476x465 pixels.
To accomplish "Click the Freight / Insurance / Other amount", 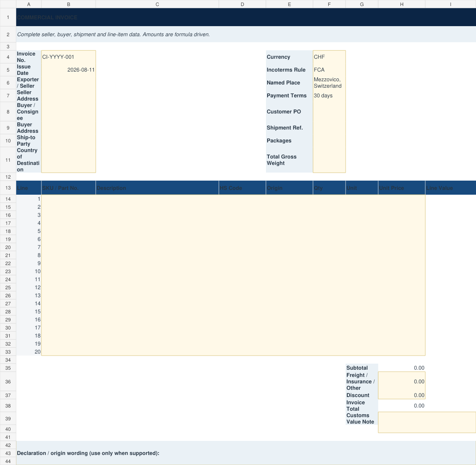I will (402, 381).
